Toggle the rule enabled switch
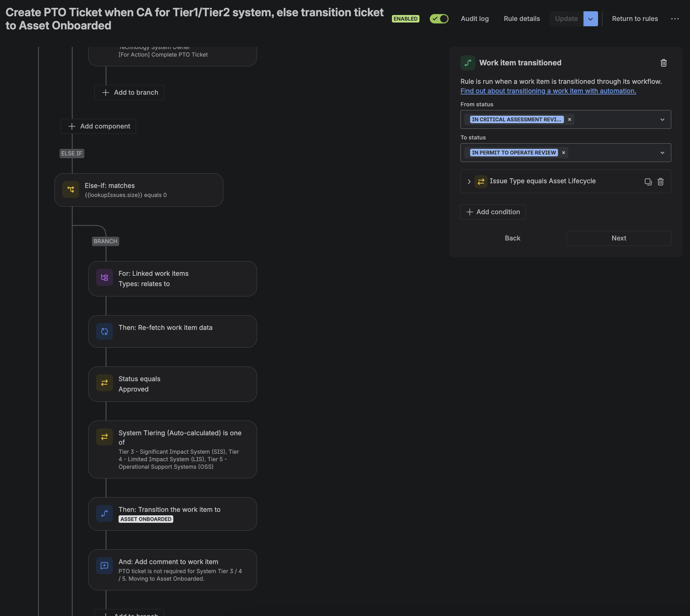This screenshot has height=616, width=690. (x=439, y=19)
